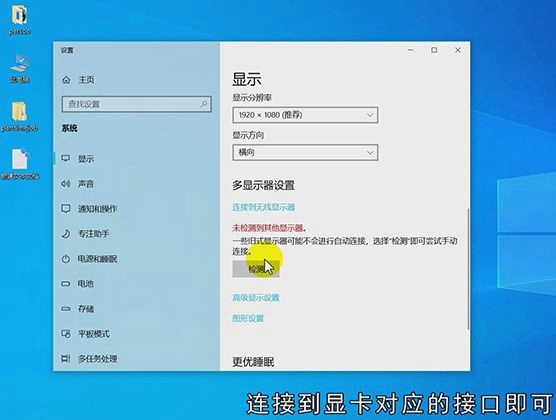
Task: Select the yellow folder desktop icon
Action: tap(19, 111)
